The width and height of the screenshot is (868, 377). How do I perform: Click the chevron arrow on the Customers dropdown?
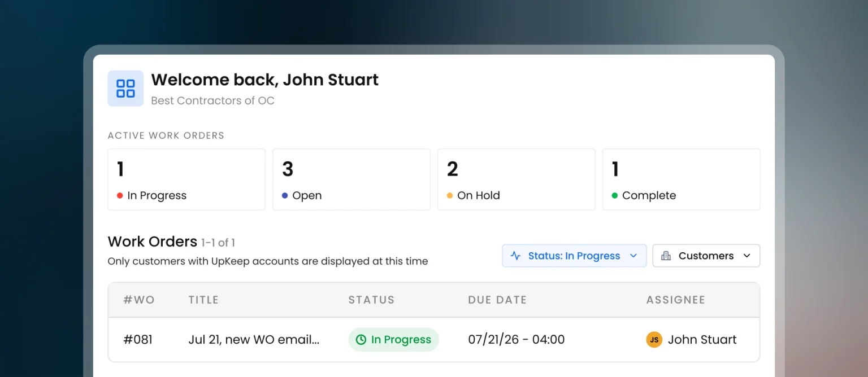tap(747, 256)
